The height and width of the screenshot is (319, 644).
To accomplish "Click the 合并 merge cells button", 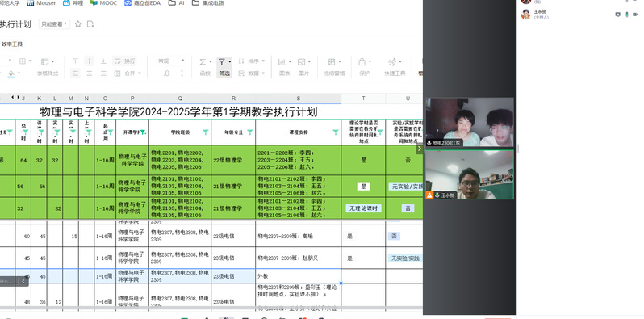I will 128,73.
